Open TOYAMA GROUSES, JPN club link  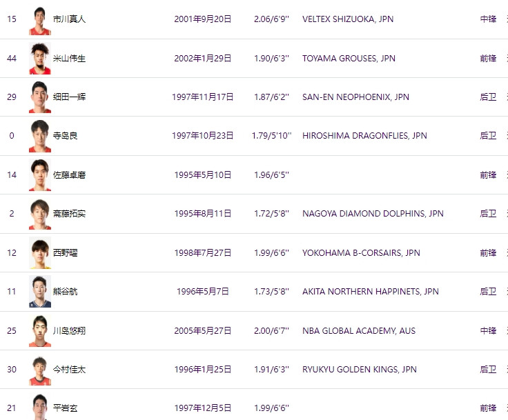(349, 59)
